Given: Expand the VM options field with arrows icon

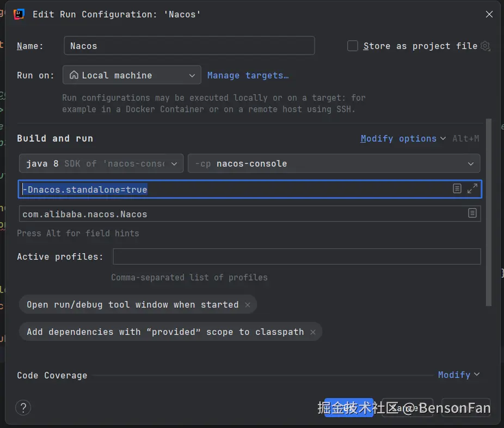Looking at the screenshot, I should 472,188.
